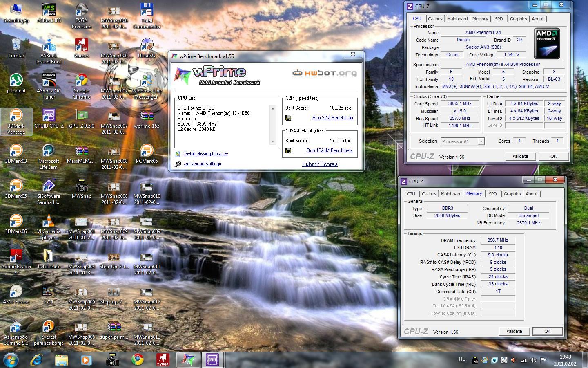Switch to CPU-Z via taskbar button

(x=212, y=359)
